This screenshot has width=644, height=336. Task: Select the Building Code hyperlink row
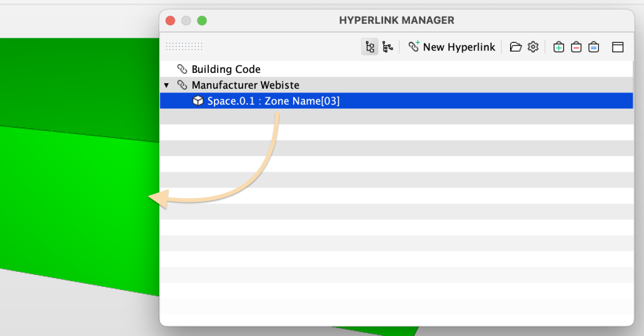point(226,69)
